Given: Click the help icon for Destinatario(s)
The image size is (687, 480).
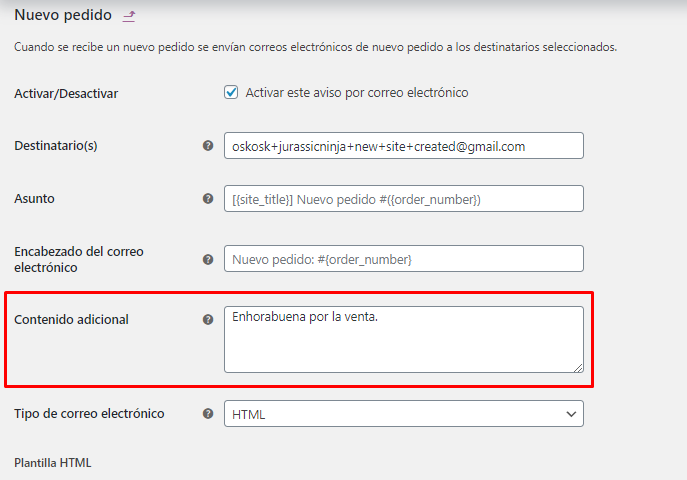Looking at the screenshot, I should [x=208, y=145].
